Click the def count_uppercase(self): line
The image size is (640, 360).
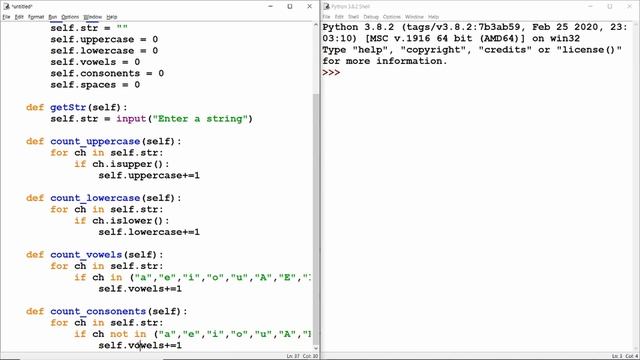click(104, 142)
